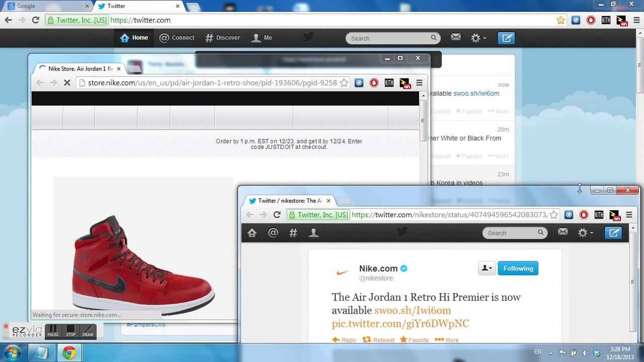Open Chrome menu in front Twitter window

point(629,215)
